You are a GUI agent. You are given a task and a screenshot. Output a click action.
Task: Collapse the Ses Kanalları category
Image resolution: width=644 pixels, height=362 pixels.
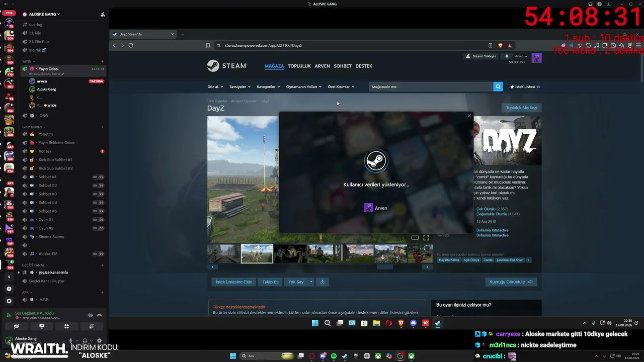pyautogui.click(x=33, y=127)
